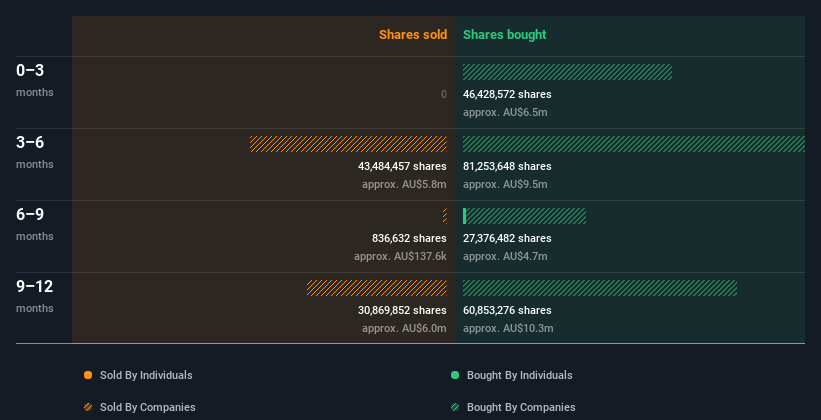Click the 9–12 months orange sold bar

coord(377,288)
